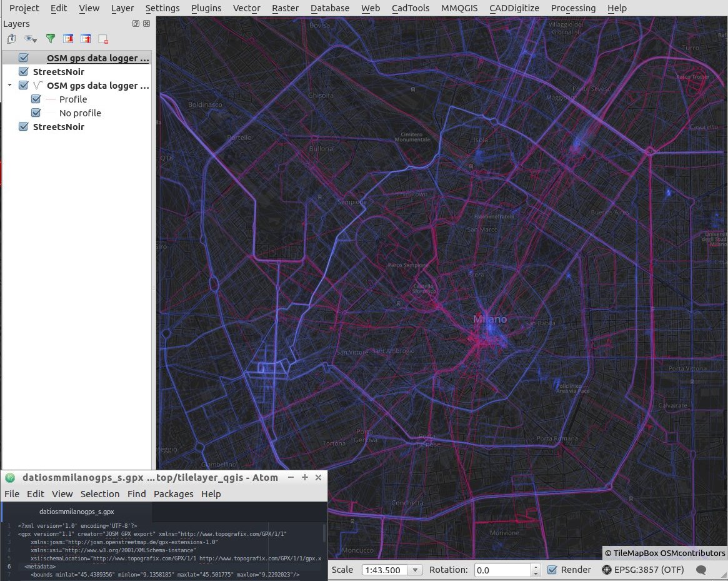Open the Vector menu
The width and height of the screenshot is (728, 581).
(x=247, y=8)
